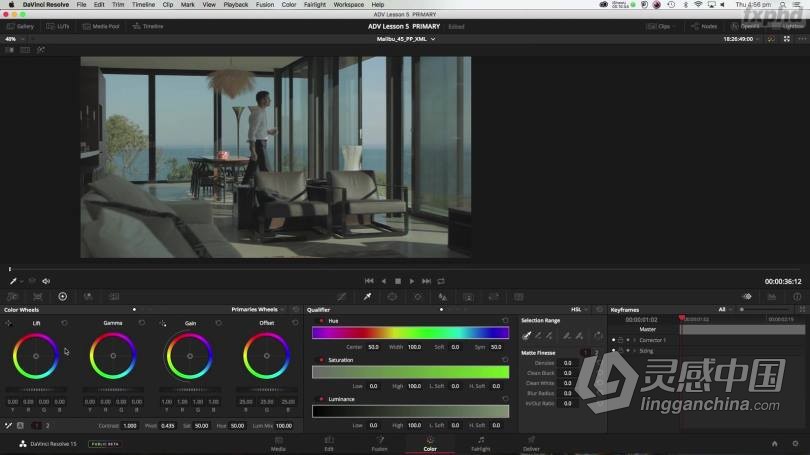This screenshot has width=810, height=455.
Task: Open the Gallery panel button
Action: pyautogui.click(x=20, y=26)
